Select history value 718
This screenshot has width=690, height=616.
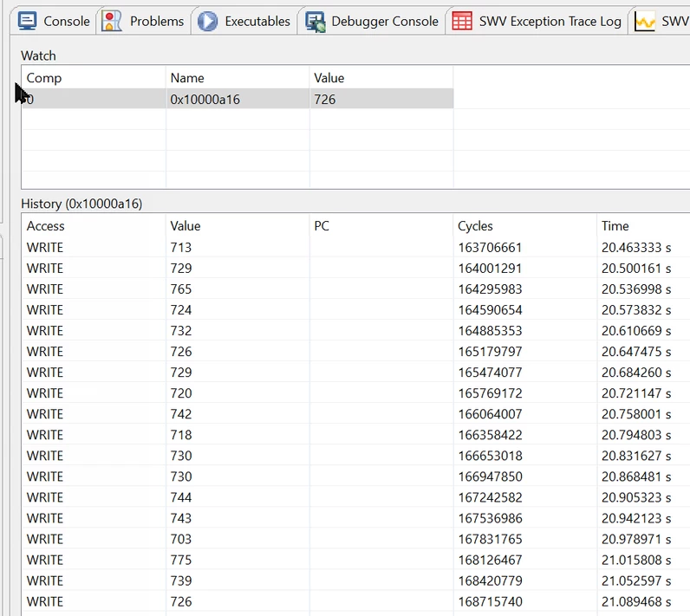181,435
